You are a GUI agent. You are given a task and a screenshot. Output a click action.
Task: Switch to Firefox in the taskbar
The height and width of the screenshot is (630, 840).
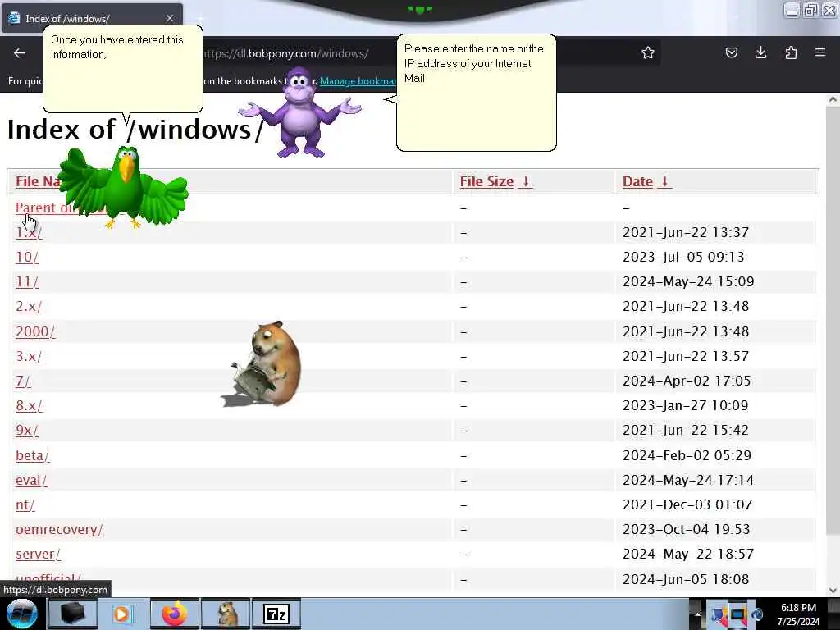click(174, 614)
